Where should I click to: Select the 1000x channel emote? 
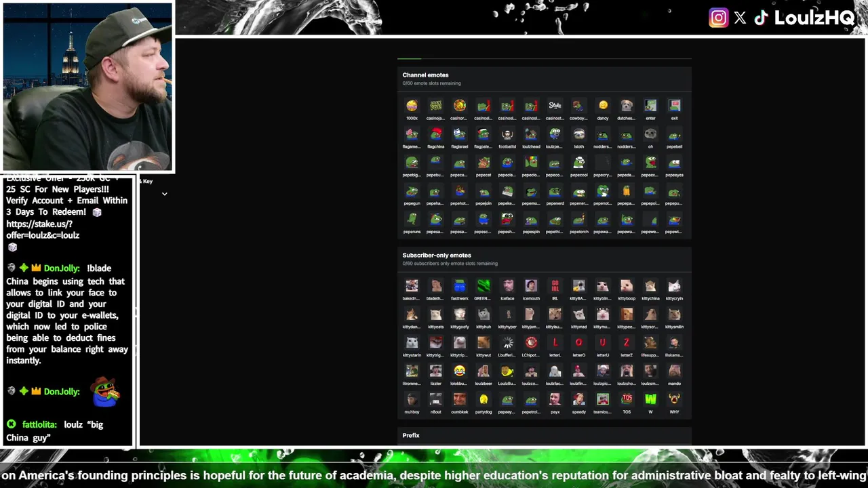pos(412,106)
